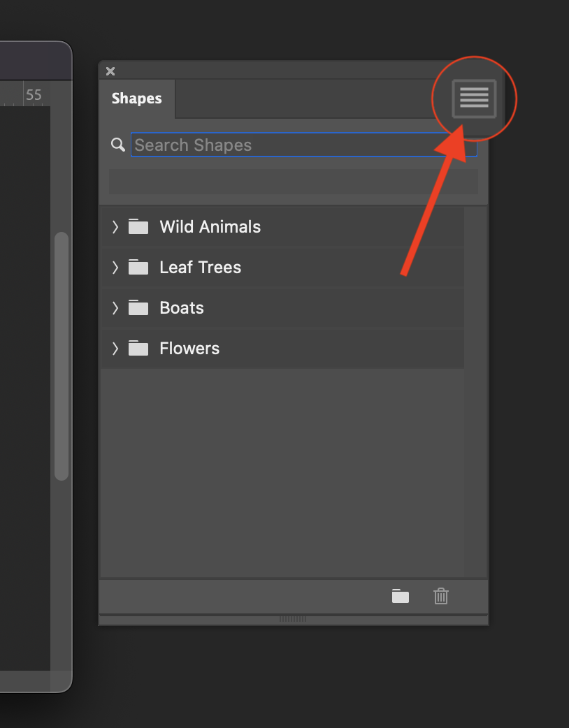Switch to the Shapes tab
Viewport: 569px width, 728px height.
click(x=136, y=99)
